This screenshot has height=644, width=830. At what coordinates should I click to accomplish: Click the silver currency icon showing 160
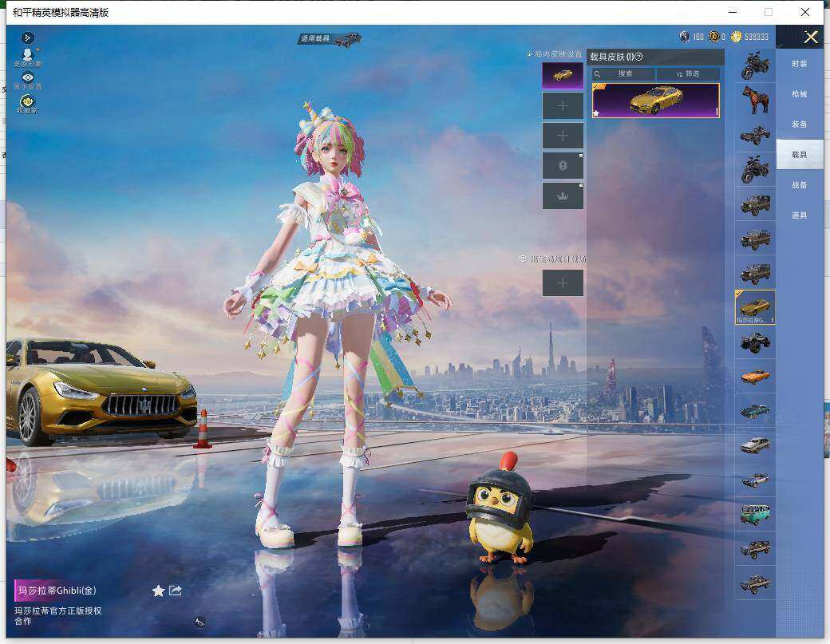click(685, 37)
